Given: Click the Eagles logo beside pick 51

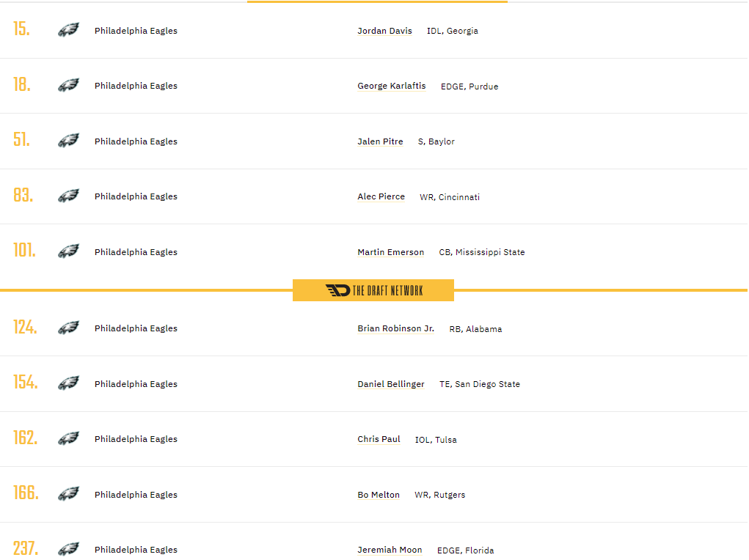Looking at the screenshot, I should (x=68, y=141).
